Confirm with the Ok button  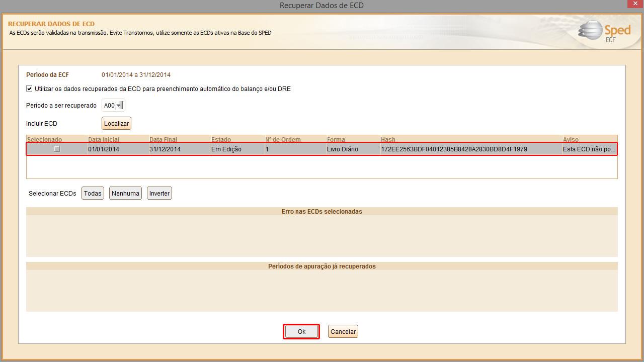point(301,331)
